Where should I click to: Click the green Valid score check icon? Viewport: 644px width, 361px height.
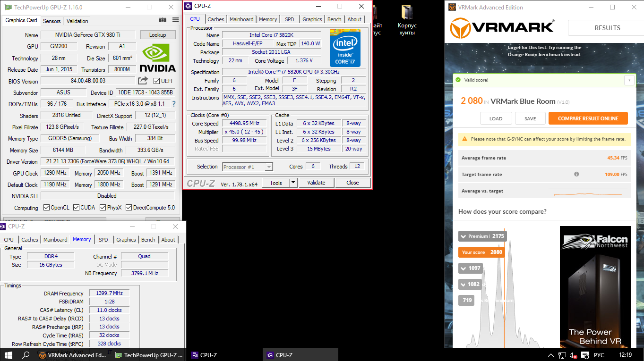tap(458, 80)
